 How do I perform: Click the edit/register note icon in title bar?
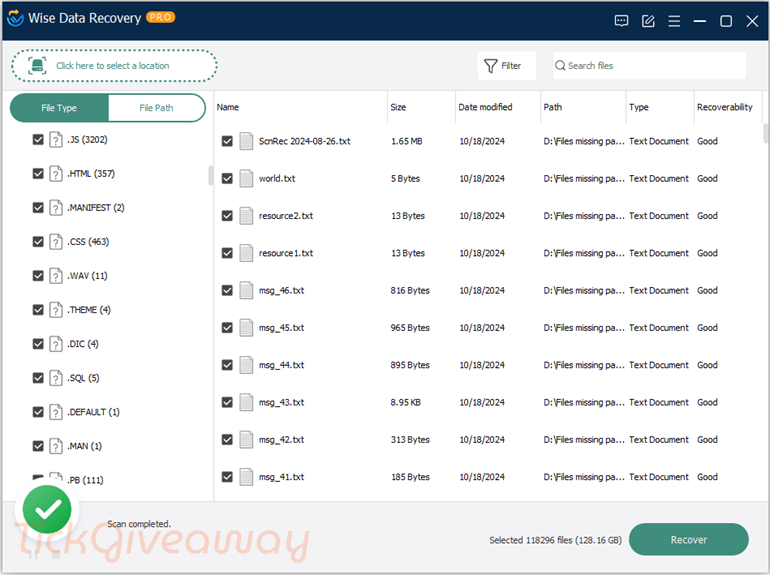click(x=648, y=21)
